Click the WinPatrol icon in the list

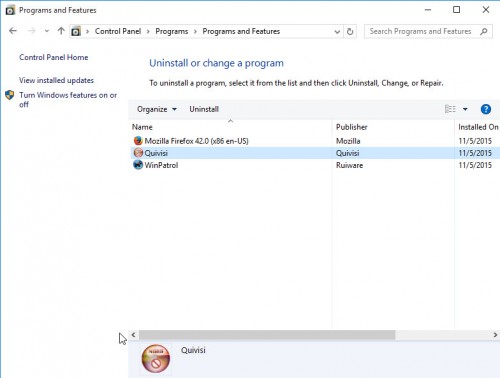point(138,165)
